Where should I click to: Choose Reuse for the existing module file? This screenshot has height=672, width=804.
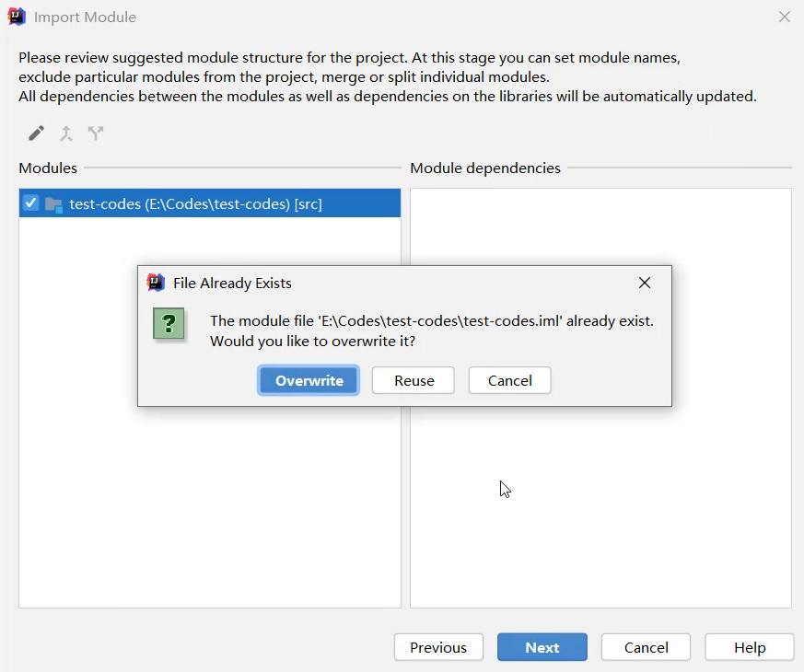click(x=414, y=380)
